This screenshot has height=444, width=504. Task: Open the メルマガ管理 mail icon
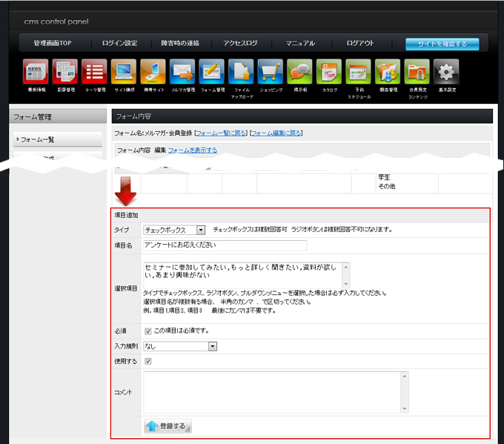(182, 72)
